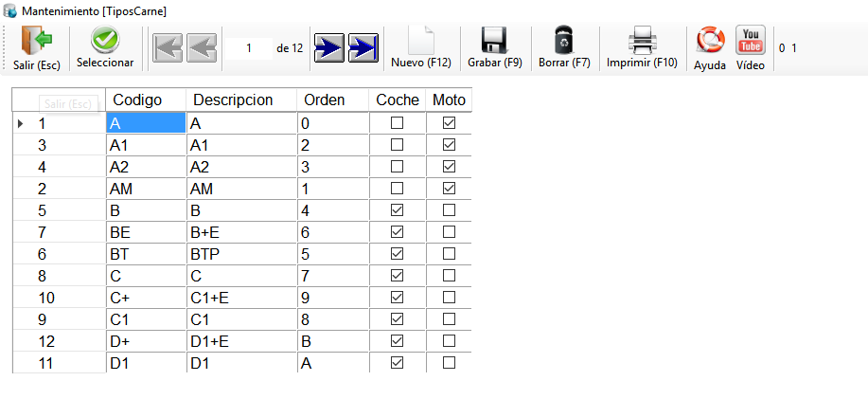
Task: Save with Grabar (F9) floppy icon
Action: click(494, 41)
